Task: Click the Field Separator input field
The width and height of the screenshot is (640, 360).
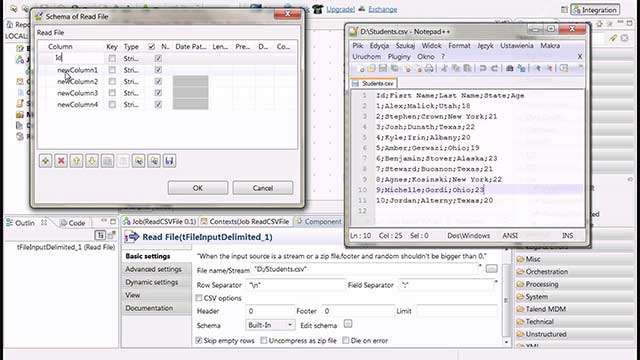Action: 447,285
